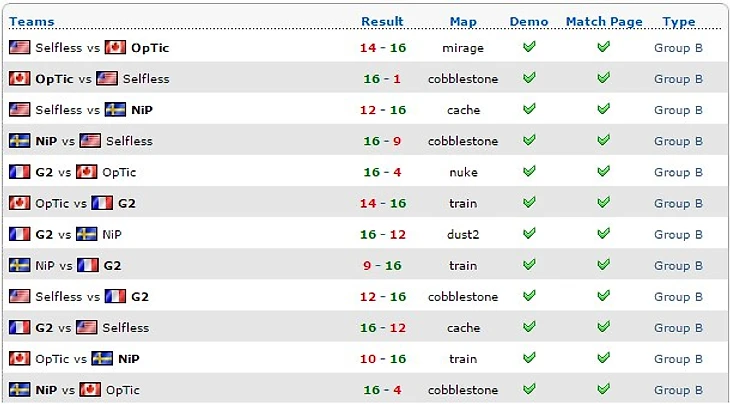Click bold NiP in the cache 12-16 row
The width and height of the screenshot is (730, 404).
[142, 110]
